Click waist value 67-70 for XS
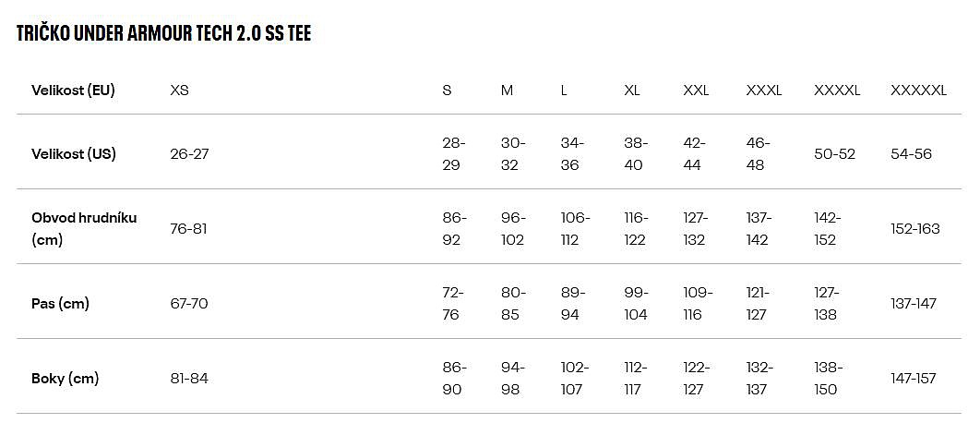This screenshot has width=980, height=423. [x=189, y=303]
